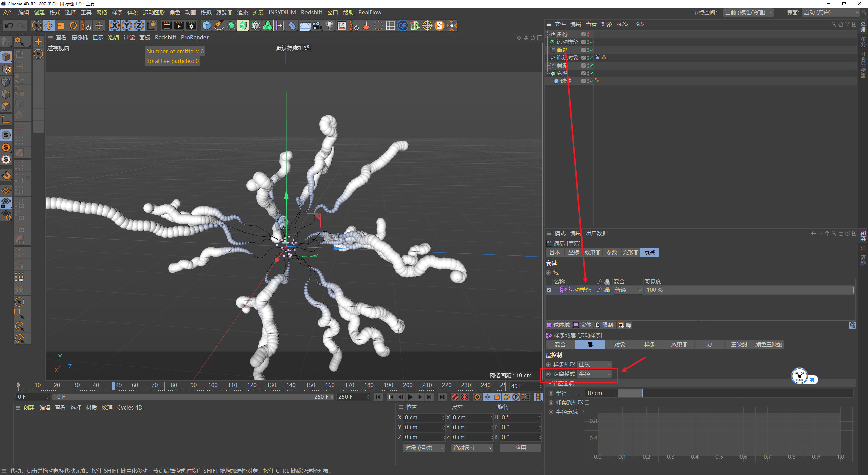The height and width of the screenshot is (475, 868).
Task: Switch to the 重映射 layer tab
Action: [x=739, y=344]
